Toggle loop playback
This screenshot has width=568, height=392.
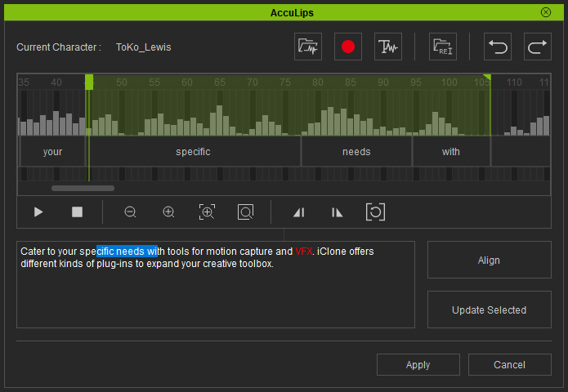[375, 212]
